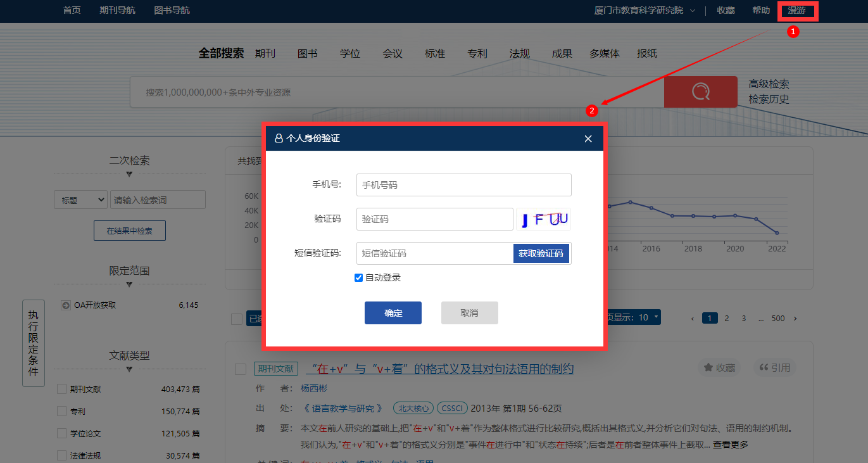Click the OA开放获取 arrow icon
868x463 pixels.
coord(66,305)
